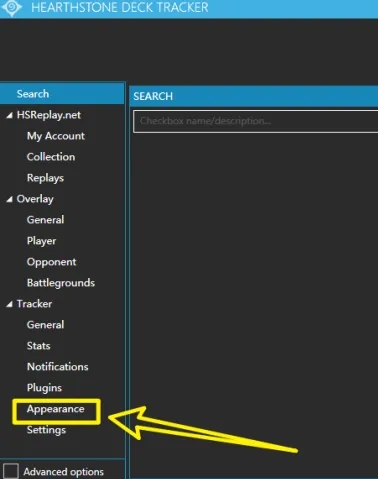Viewport: 378px width, 479px height.
Task: Click the HSReplay.net group label
Action: pos(49,115)
